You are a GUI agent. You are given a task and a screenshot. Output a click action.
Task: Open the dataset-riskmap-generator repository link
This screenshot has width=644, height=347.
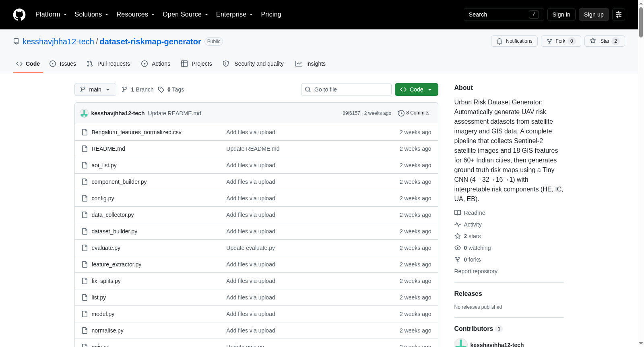click(150, 42)
